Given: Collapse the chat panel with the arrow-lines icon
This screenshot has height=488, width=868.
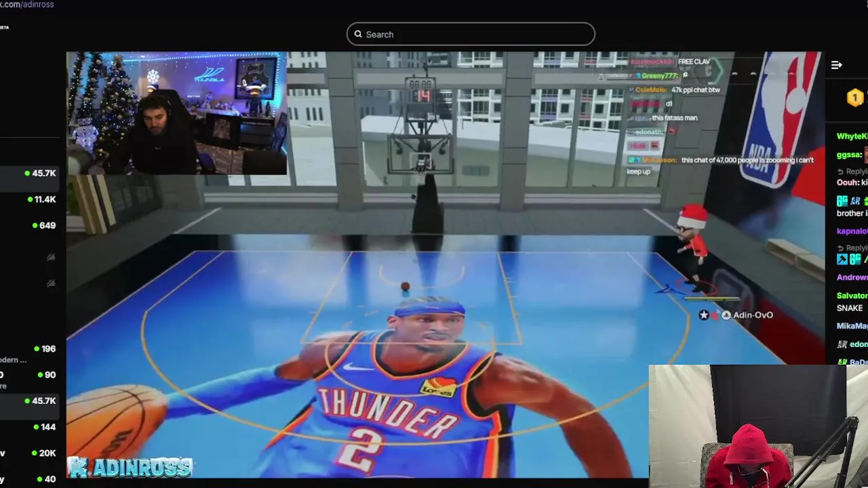Looking at the screenshot, I should tap(836, 65).
